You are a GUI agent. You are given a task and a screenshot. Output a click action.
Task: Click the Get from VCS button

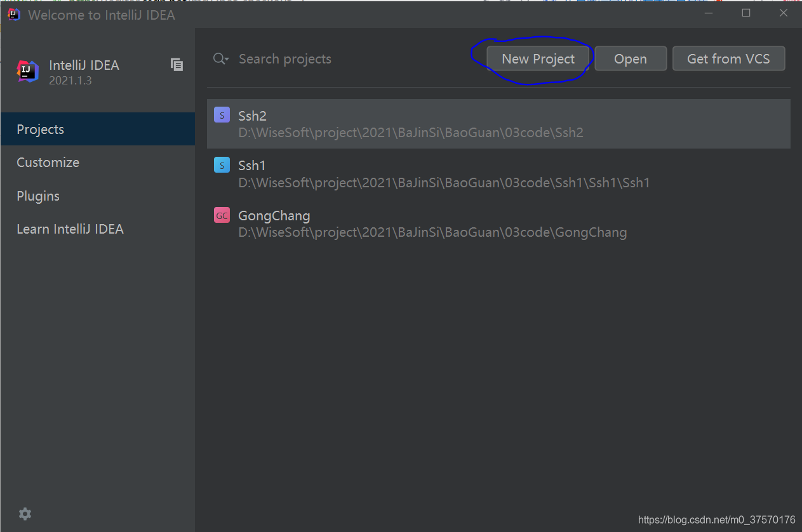pyautogui.click(x=728, y=59)
